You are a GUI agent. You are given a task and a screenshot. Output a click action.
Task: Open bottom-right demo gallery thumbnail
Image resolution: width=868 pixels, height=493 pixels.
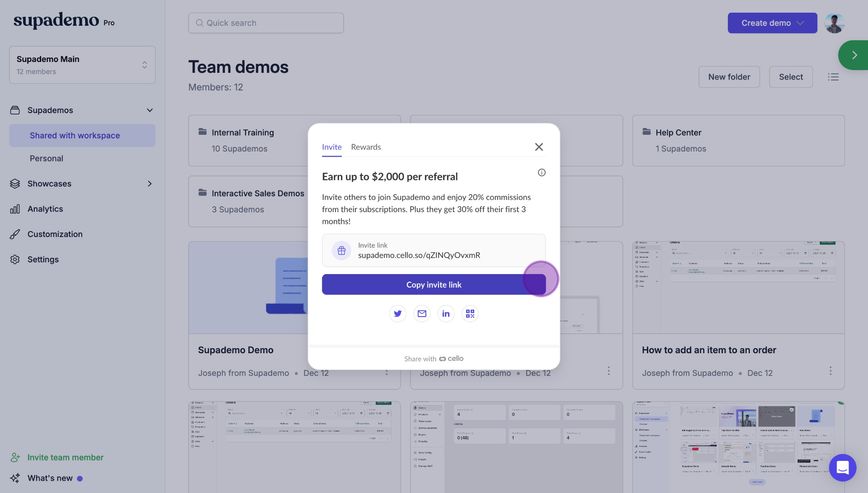pyautogui.click(x=738, y=447)
